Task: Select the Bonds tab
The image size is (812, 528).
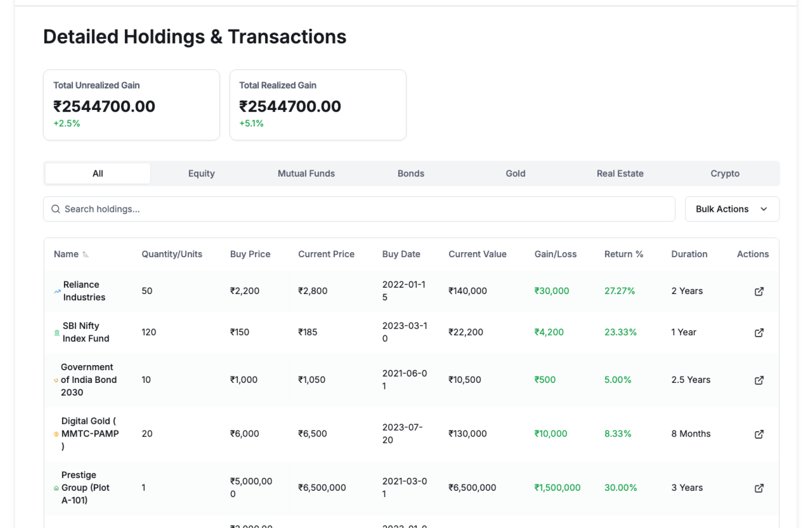Action: coord(411,173)
